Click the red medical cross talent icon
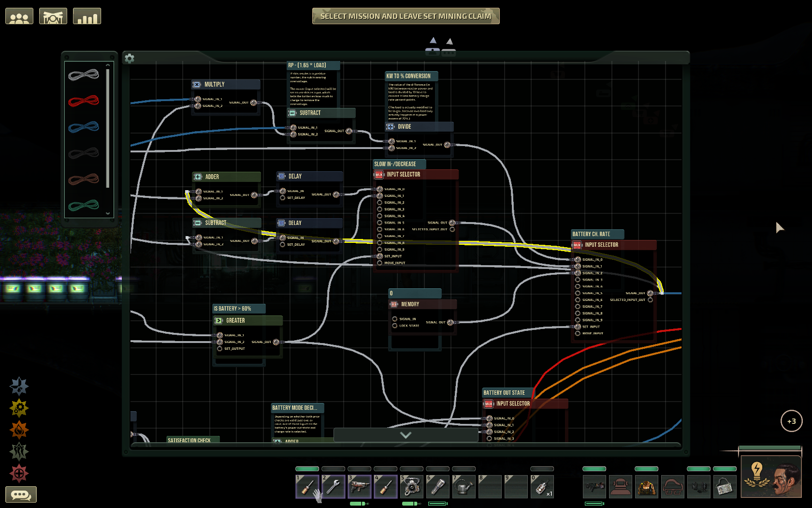This screenshot has height=508, width=812. coord(19,473)
